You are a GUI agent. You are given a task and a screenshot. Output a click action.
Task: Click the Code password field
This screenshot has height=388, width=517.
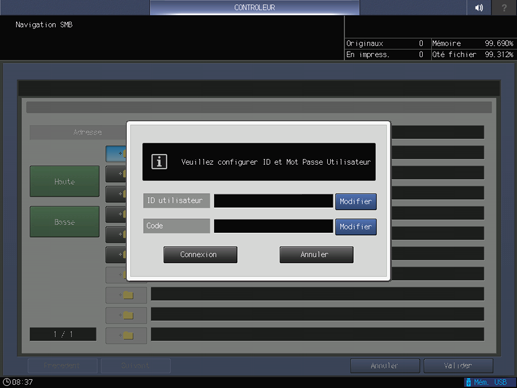coord(273,226)
